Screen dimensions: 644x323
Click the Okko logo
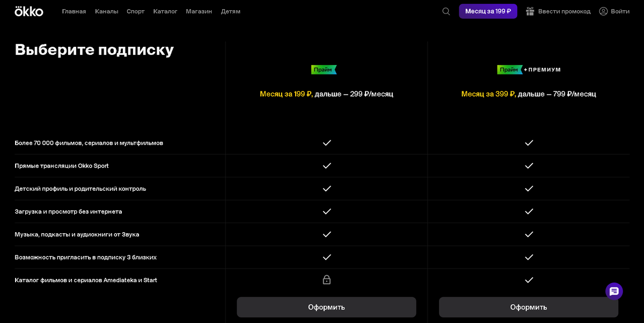pos(29,11)
